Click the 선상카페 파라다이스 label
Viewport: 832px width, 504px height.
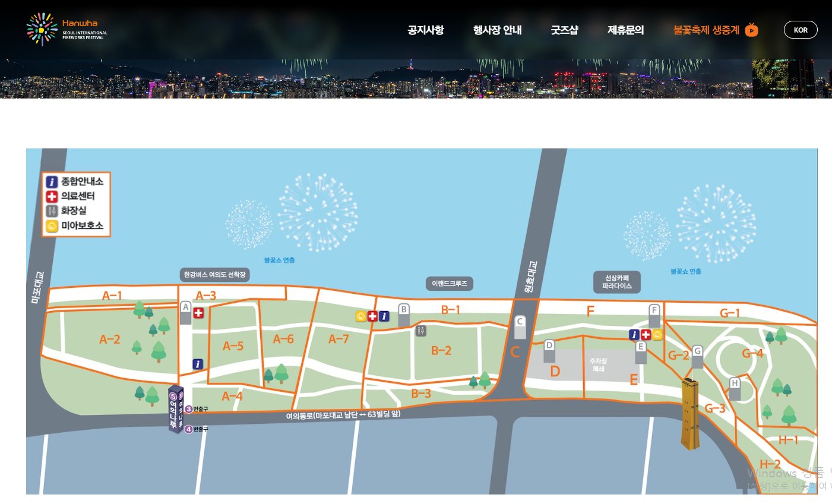617,282
